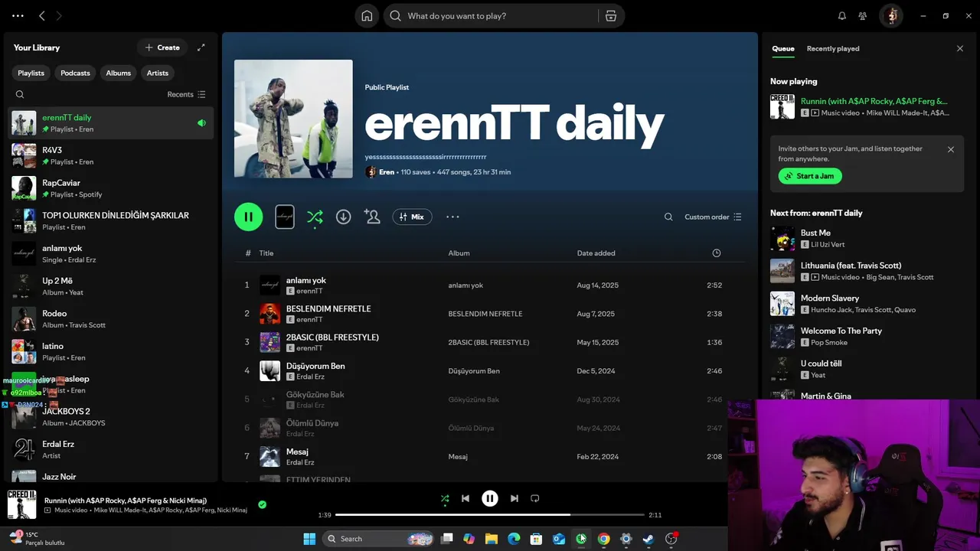This screenshot has height=551, width=980.
Task: Seek on the playback progress bar
Action: point(490,515)
